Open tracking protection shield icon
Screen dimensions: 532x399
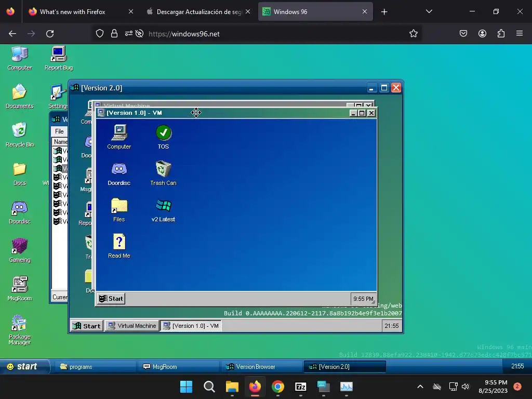(99, 34)
